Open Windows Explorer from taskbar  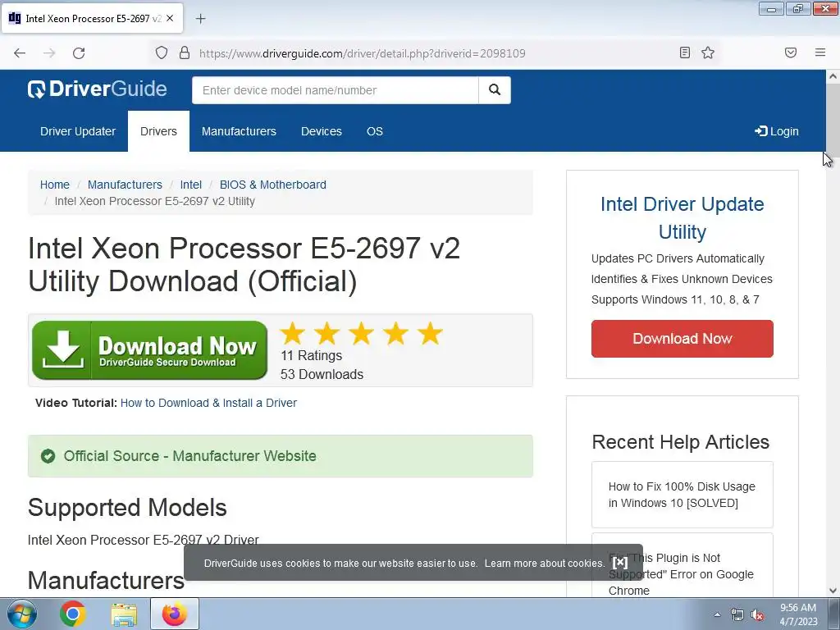125,614
